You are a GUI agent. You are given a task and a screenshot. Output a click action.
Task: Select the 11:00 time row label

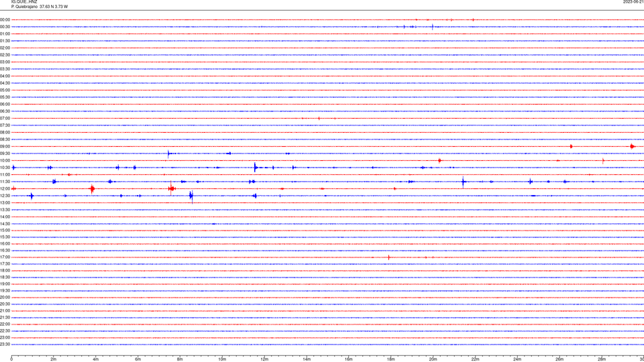pos(5,174)
